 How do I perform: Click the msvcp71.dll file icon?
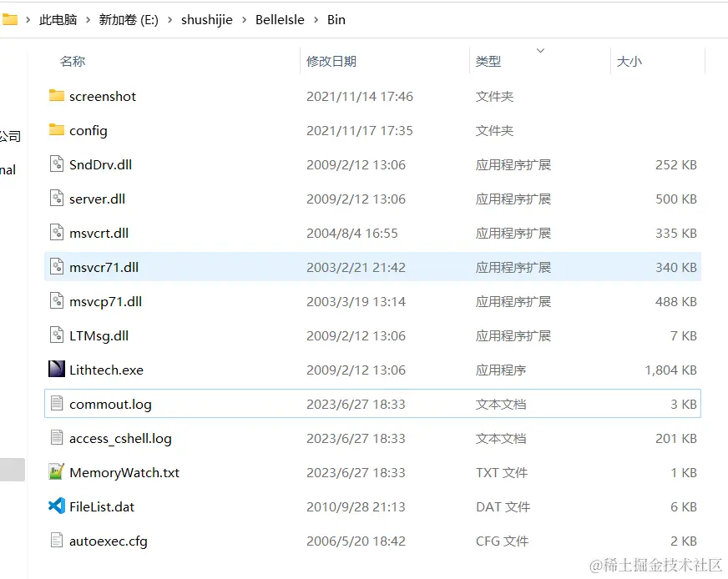click(x=57, y=301)
